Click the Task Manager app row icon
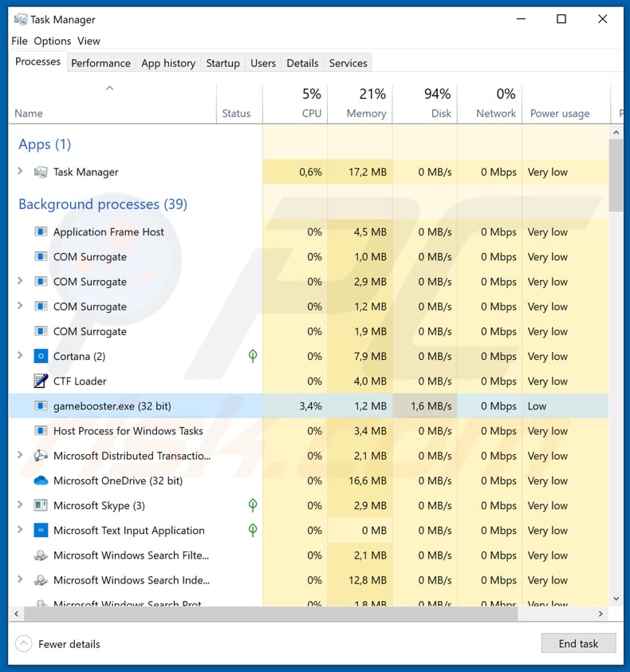Screen dimensions: 630x672 pos(41,172)
